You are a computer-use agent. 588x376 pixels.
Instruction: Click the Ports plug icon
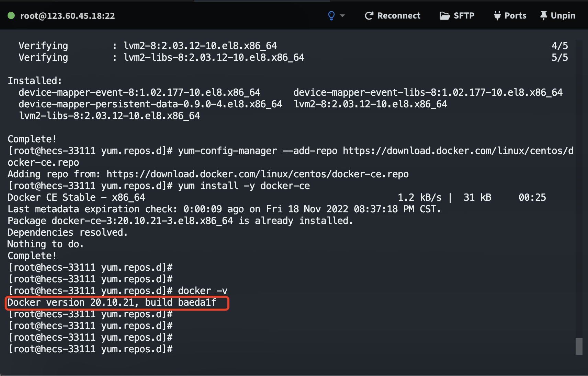point(497,16)
